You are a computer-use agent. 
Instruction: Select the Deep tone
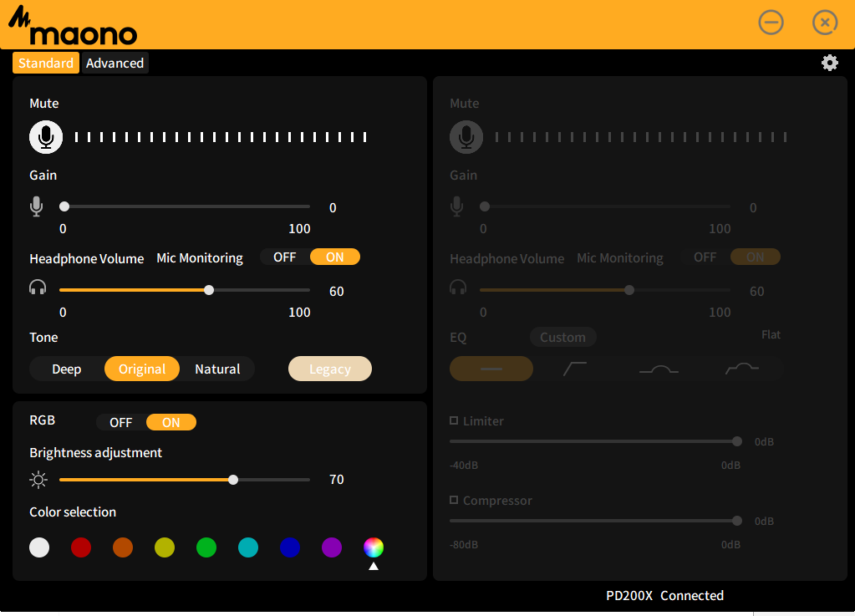pyautogui.click(x=67, y=369)
